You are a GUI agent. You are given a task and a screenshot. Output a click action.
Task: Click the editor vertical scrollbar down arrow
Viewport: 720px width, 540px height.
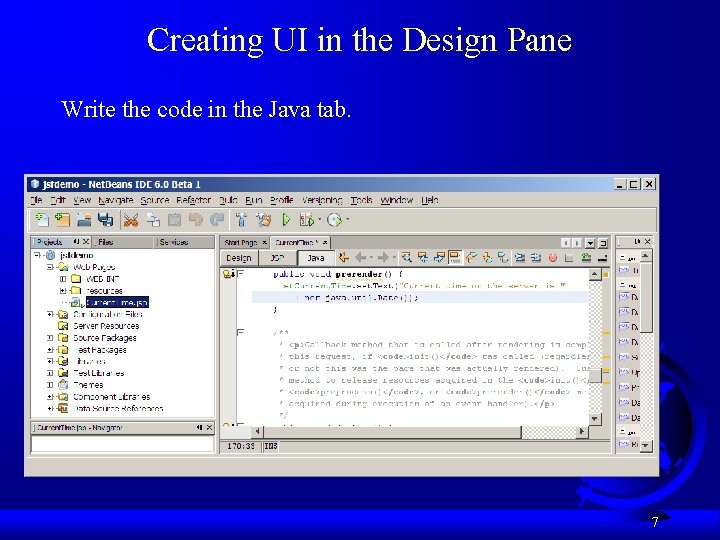[595, 418]
